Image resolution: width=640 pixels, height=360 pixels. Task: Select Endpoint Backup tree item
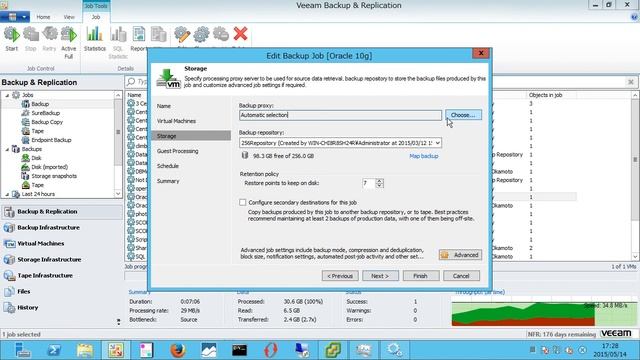[x=51, y=140]
